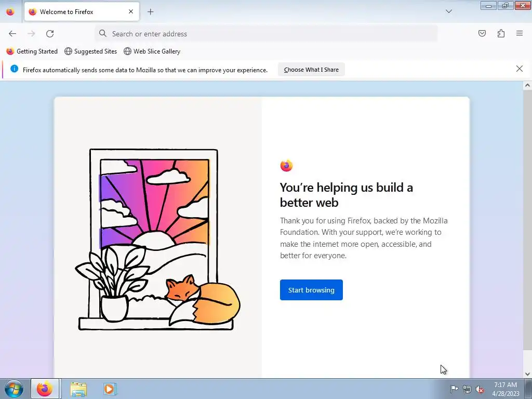Open the Windows Start menu orb

coord(14,389)
